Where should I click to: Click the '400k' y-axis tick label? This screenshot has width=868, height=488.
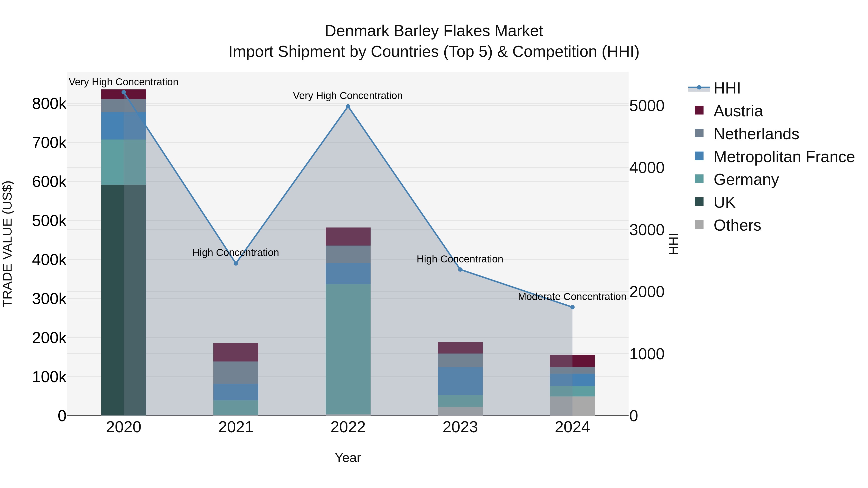click(x=49, y=260)
